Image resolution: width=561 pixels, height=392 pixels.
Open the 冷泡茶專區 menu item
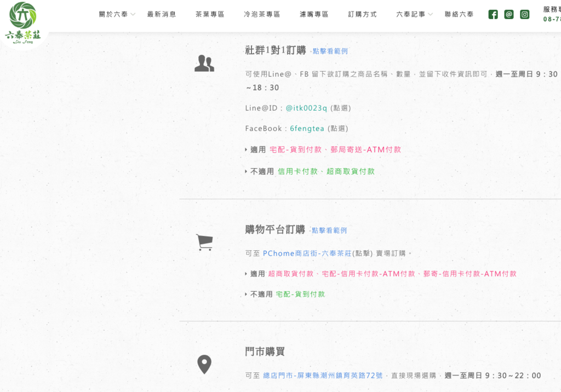pyautogui.click(x=262, y=14)
